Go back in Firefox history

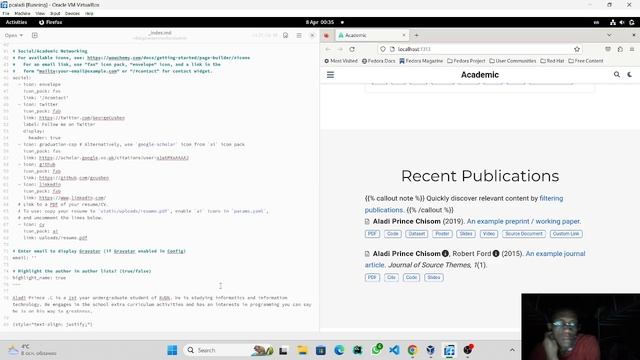(x=328, y=49)
